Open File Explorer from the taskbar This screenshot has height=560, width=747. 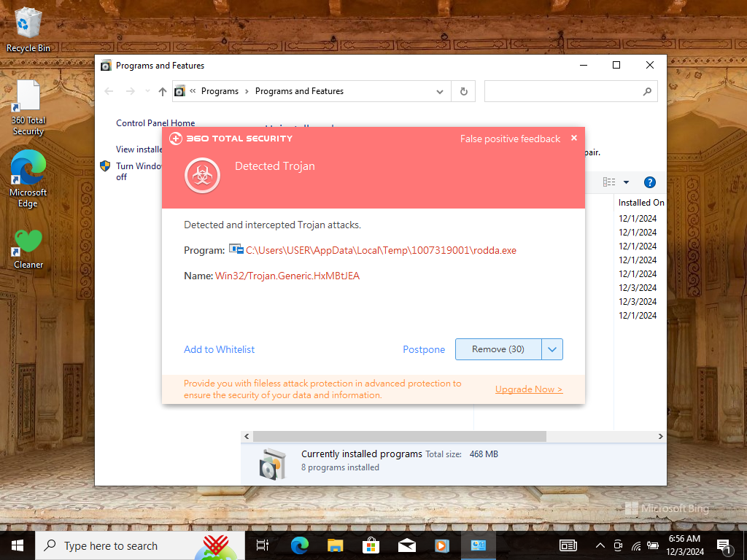(x=335, y=545)
